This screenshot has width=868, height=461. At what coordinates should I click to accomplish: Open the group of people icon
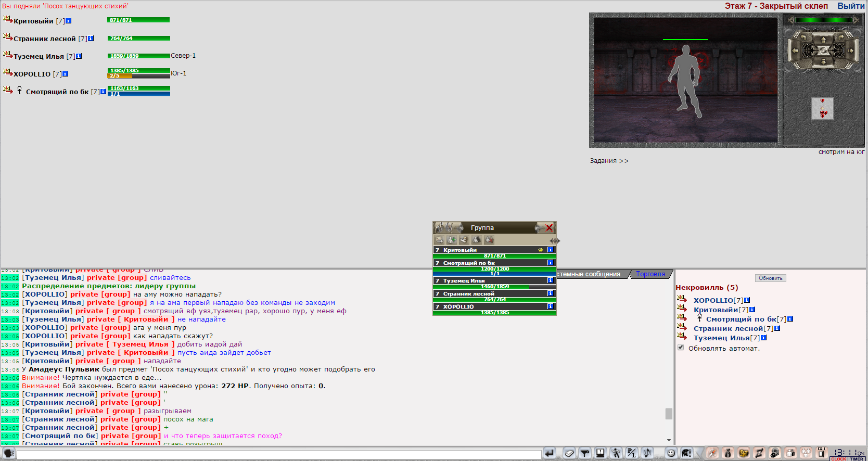coord(806,453)
